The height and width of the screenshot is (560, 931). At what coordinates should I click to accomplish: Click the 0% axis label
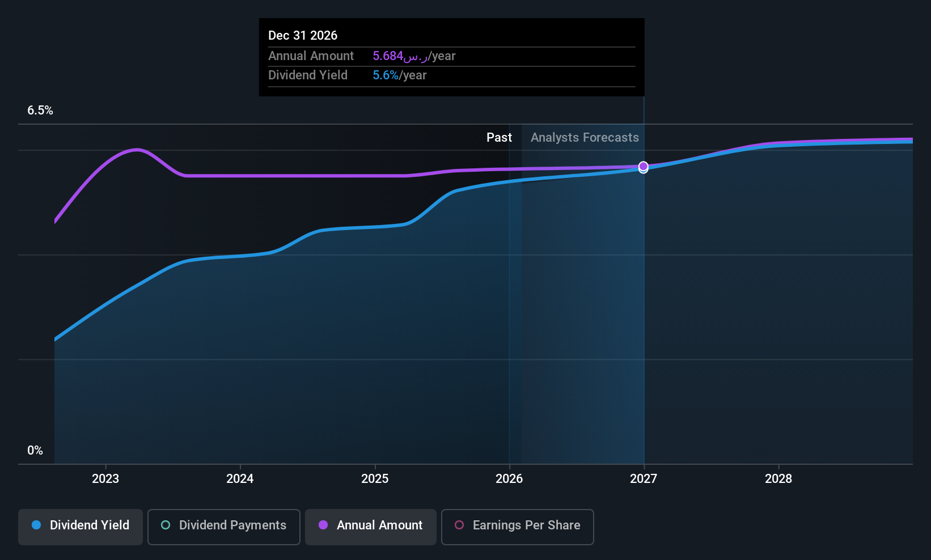[35, 449]
